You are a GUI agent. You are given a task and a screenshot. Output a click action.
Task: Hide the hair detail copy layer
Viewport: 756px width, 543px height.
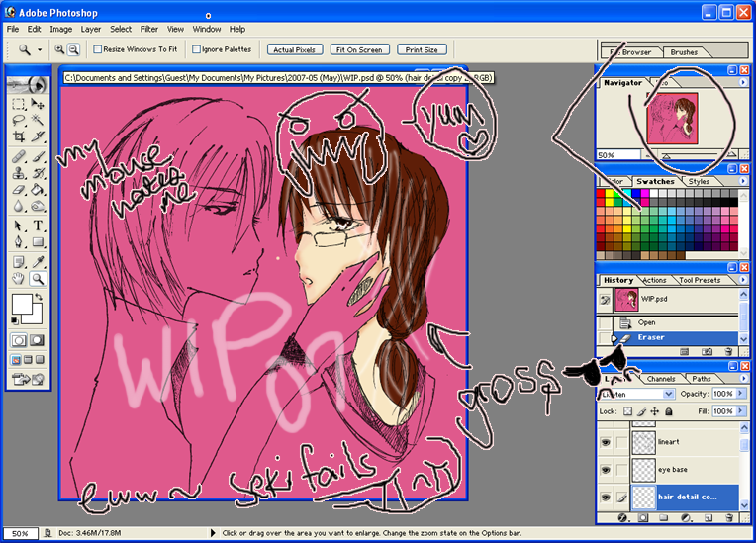[x=605, y=497]
